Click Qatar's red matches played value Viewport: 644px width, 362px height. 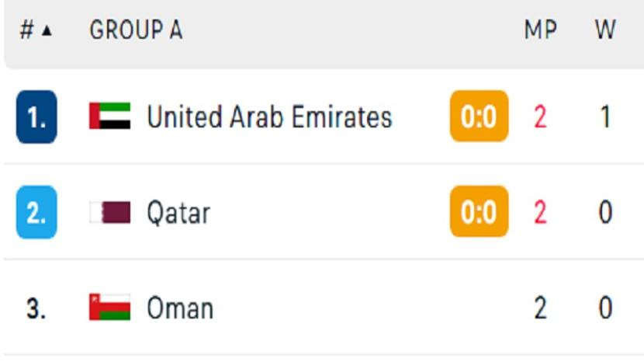[540, 212]
